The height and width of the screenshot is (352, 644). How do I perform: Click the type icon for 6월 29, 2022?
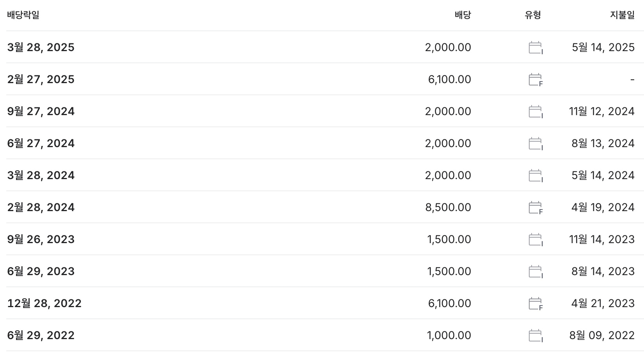(x=535, y=336)
